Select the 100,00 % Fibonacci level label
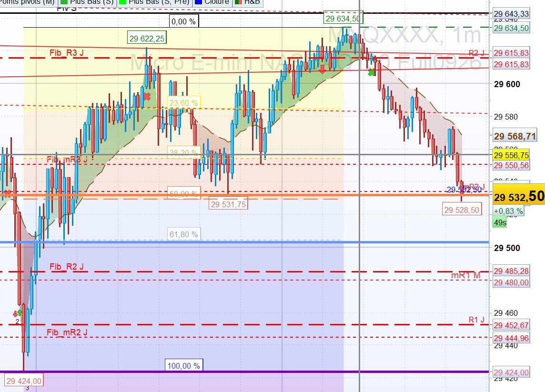The width and height of the screenshot is (545, 392). coord(184,366)
